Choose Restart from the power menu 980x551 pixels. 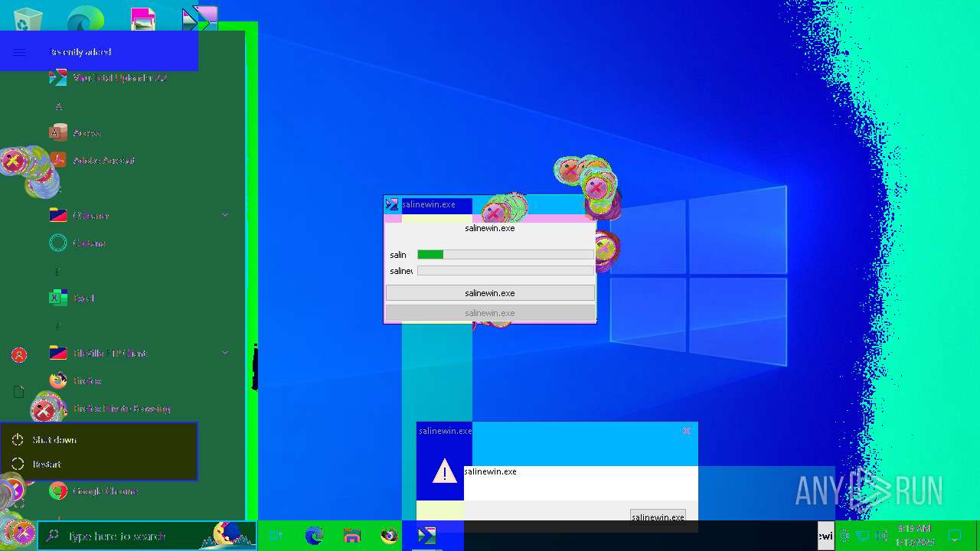tap(99, 465)
